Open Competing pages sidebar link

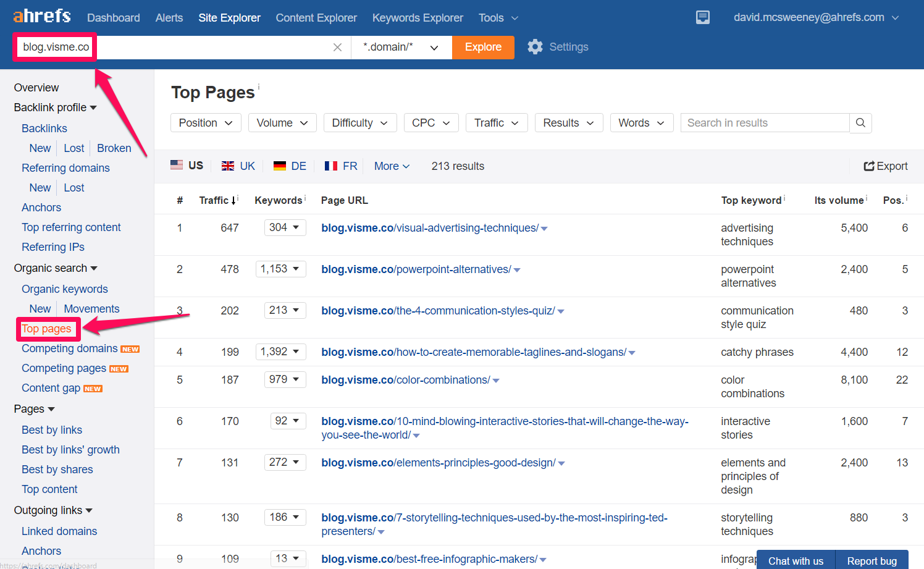[64, 368]
